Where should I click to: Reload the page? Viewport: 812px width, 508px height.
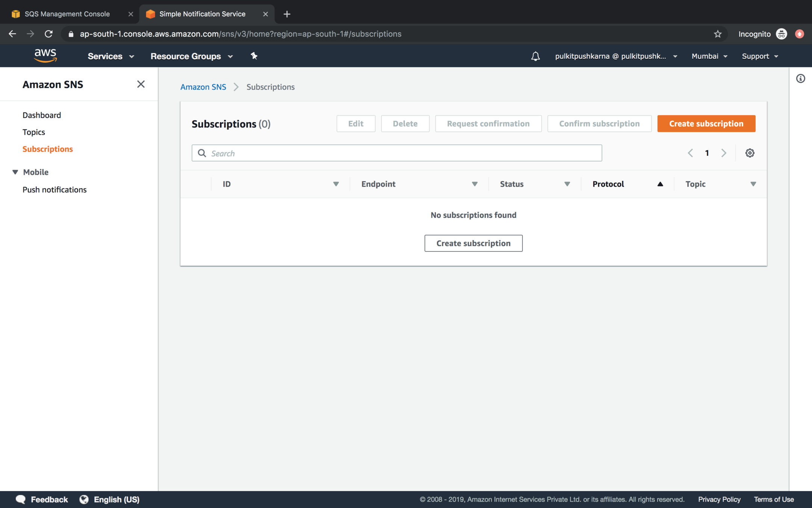(48, 34)
